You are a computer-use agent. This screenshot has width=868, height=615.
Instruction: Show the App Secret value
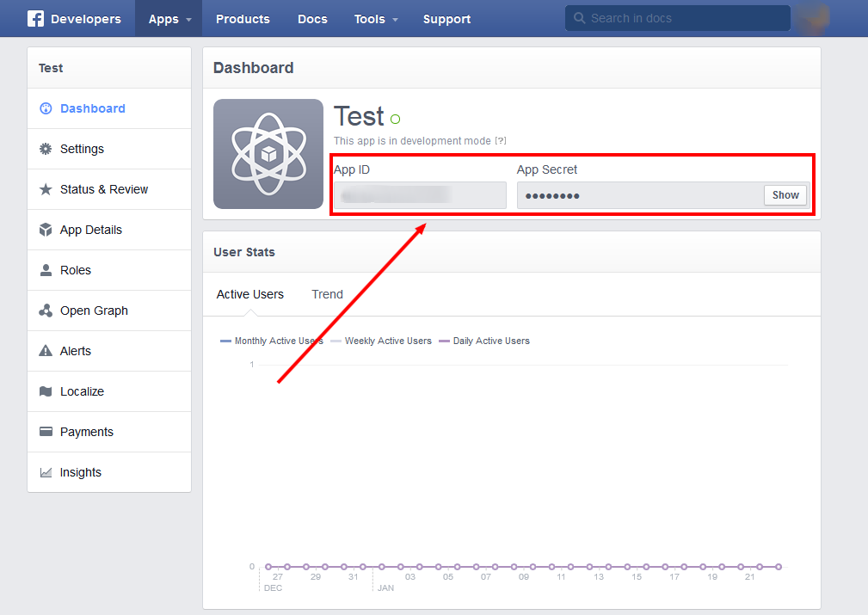point(785,195)
